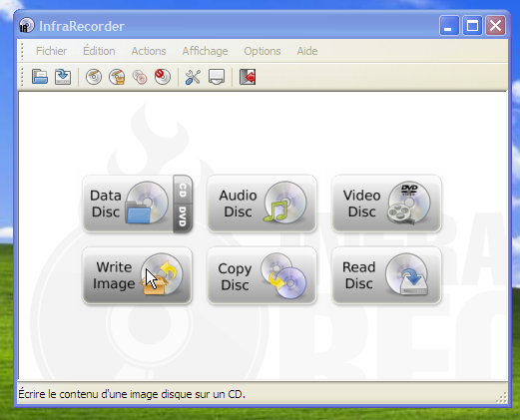Open the Affichage menu

(205, 51)
